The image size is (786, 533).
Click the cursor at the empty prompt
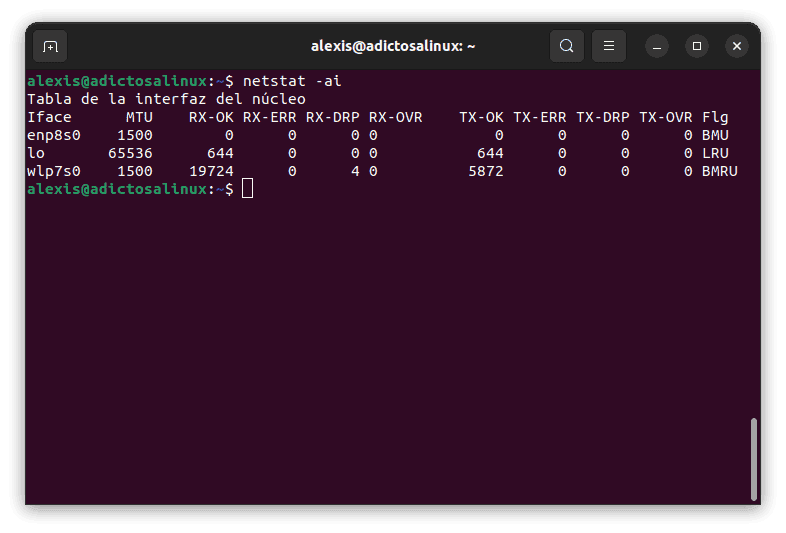tap(248, 189)
